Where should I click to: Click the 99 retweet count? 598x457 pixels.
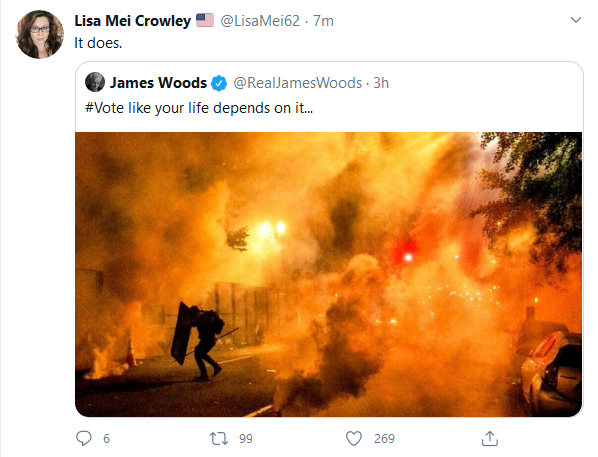tap(246, 439)
